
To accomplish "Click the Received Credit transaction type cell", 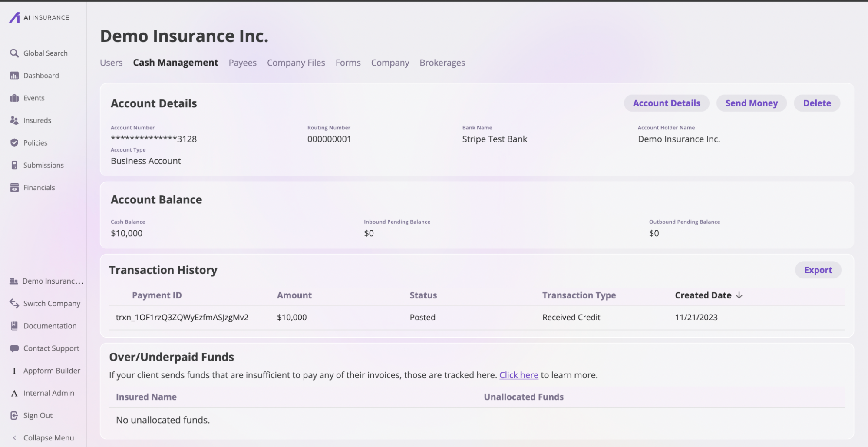I will point(571,317).
